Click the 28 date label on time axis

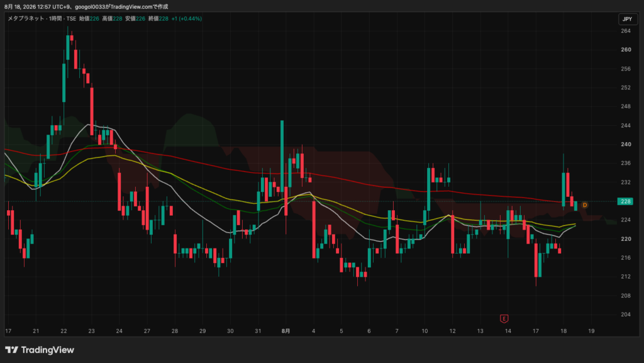tap(175, 331)
